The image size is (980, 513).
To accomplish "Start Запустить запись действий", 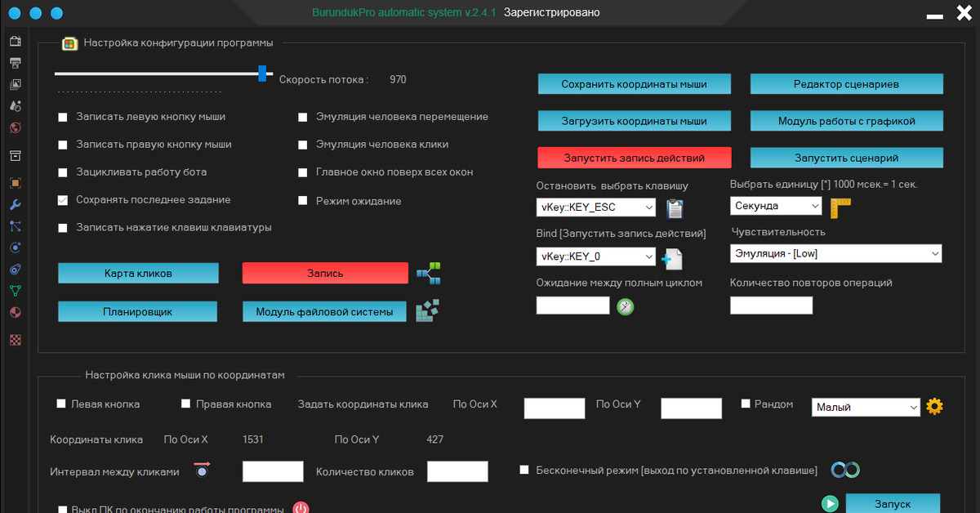I will point(634,158).
